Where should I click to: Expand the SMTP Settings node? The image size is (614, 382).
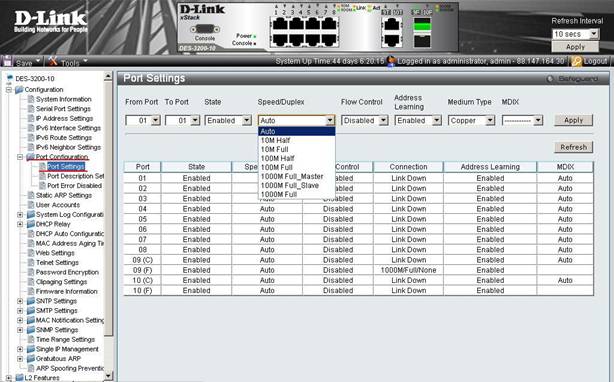20,311
